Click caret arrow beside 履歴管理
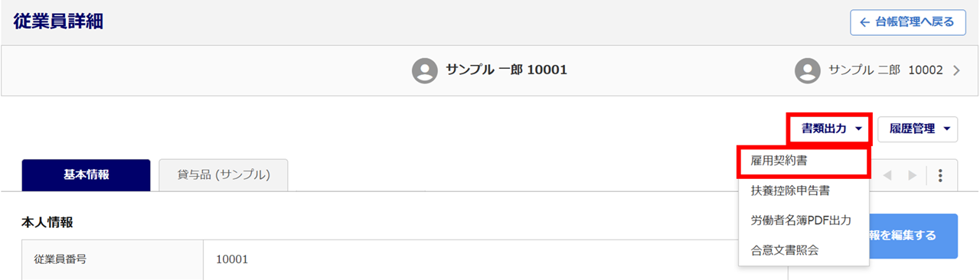This screenshot has height=280, width=980. tap(947, 129)
